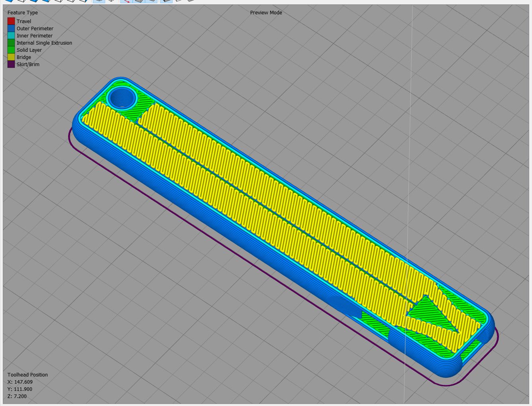Image resolution: width=532 pixels, height=406 pixels.
Task: Click the cyan Inner Perimeter color swatch
Action: click(x=11, y=35)
